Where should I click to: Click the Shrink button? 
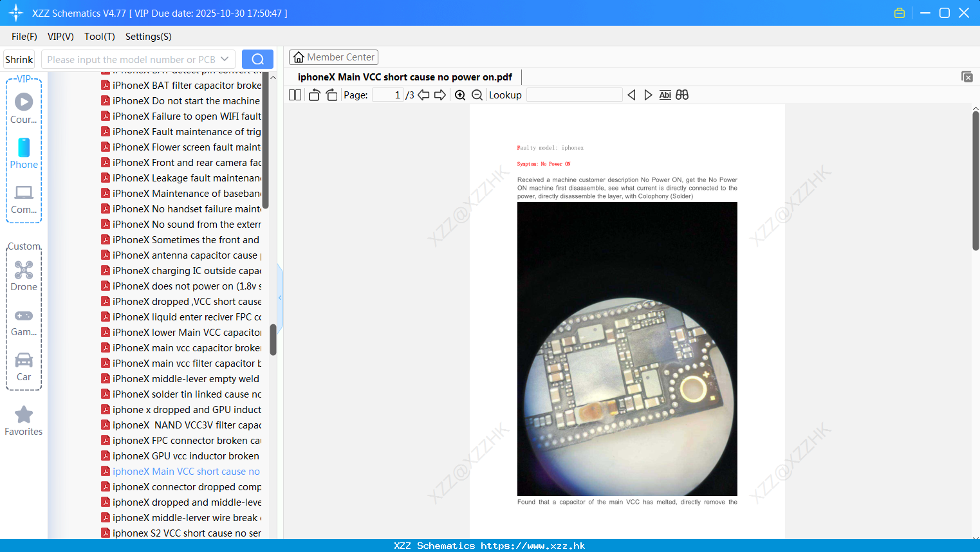(x=19, y=59)
